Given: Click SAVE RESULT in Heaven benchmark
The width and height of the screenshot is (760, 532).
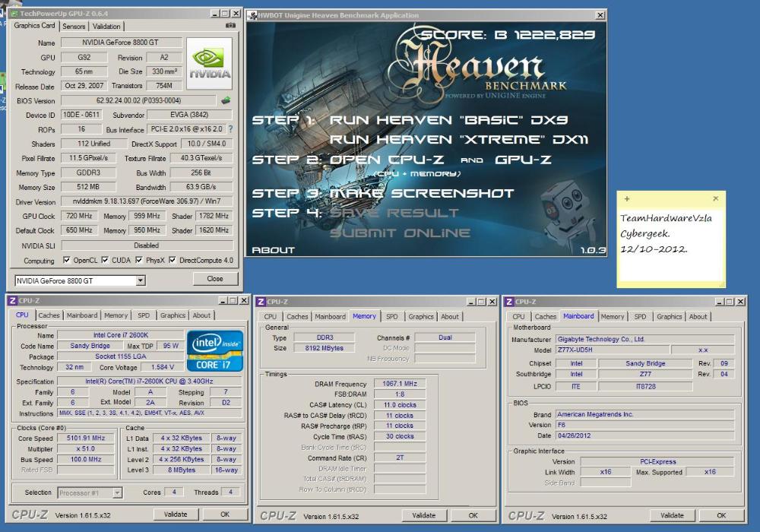Looking at the screenshot, I should point(394,213).
